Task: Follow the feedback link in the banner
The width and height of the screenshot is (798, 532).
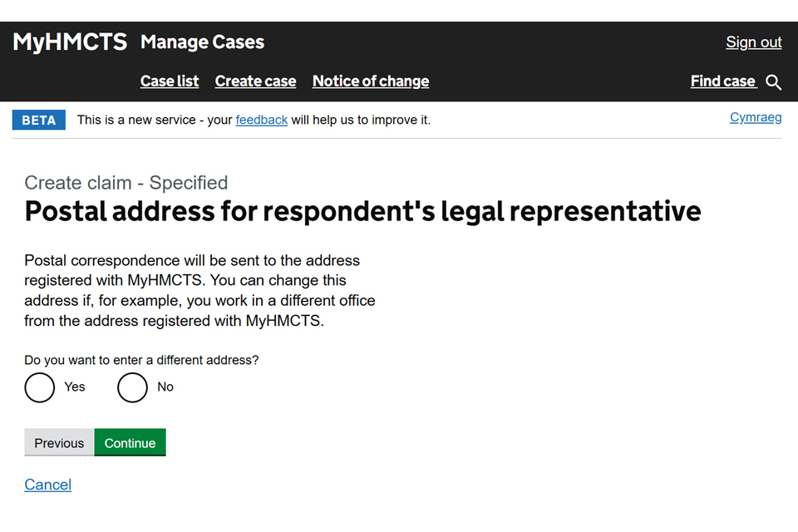Action: pos(261,120)
